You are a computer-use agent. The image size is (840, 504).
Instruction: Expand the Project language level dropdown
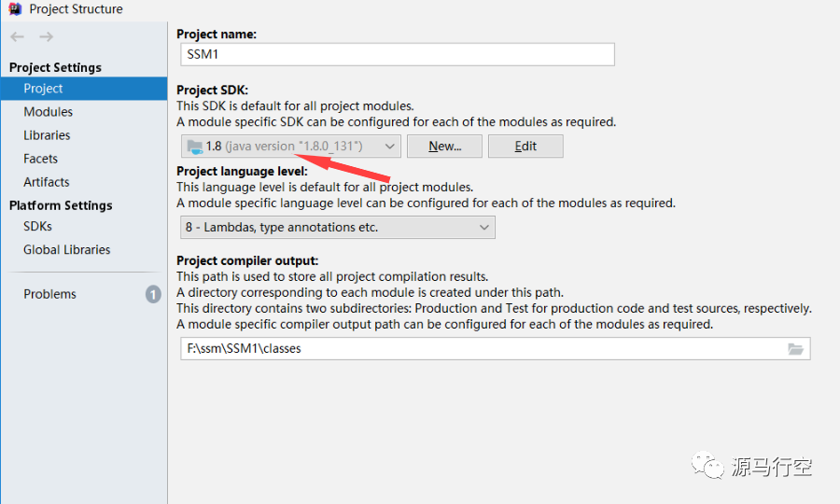(x=337, y=227)
